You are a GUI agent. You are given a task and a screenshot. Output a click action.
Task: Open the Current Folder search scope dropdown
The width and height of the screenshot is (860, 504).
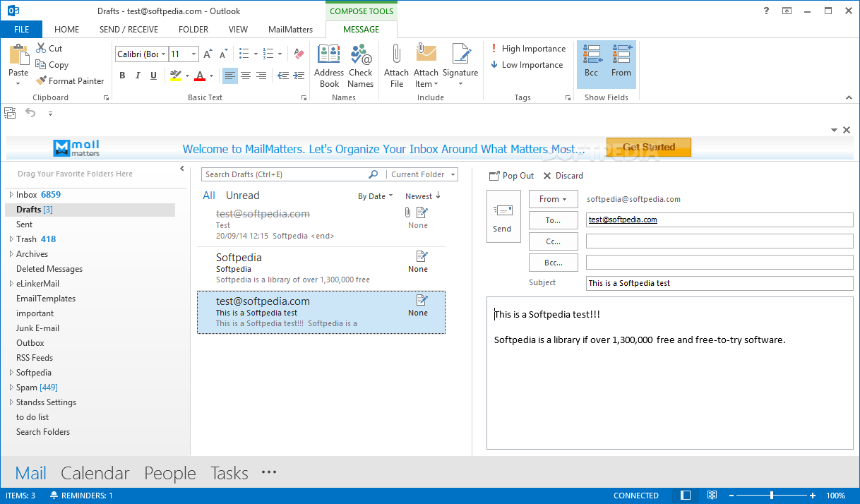pos(423,174)
